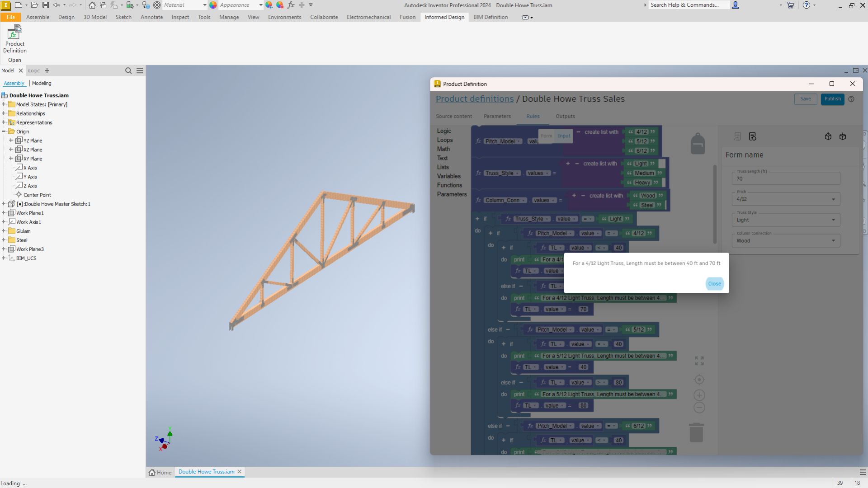Switch to the Parameters tab
The image size is (868, 488).
click(497, 116)
